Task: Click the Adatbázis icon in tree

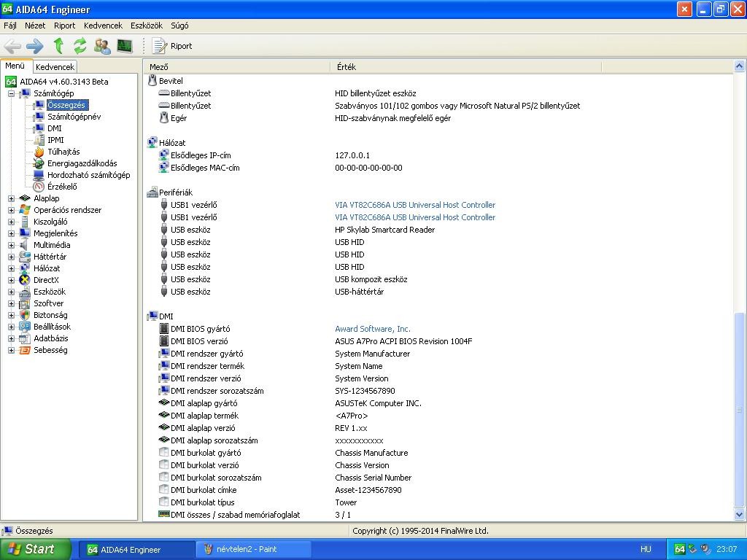Action: pos(25,338)
